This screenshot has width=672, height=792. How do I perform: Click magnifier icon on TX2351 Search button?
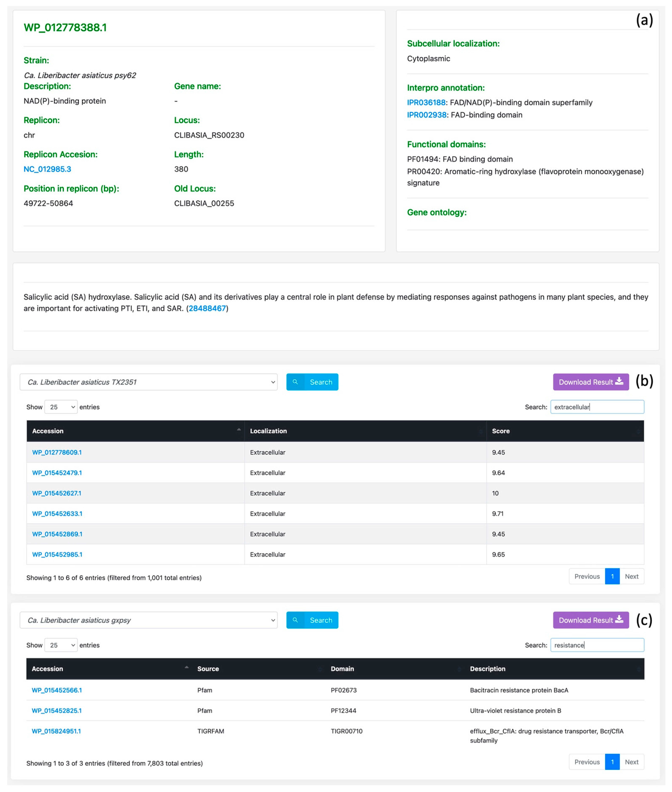click(x=295, y=382)
